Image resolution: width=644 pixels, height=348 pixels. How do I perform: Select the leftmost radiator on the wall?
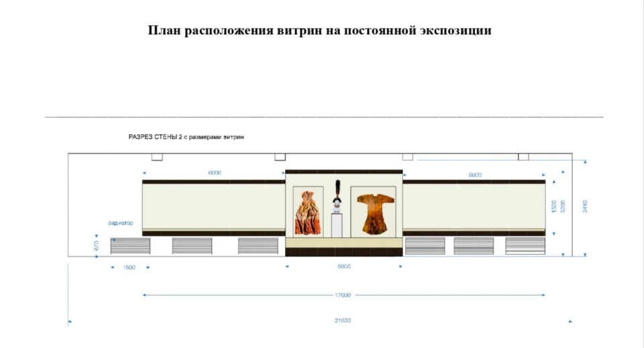point(130,246)
